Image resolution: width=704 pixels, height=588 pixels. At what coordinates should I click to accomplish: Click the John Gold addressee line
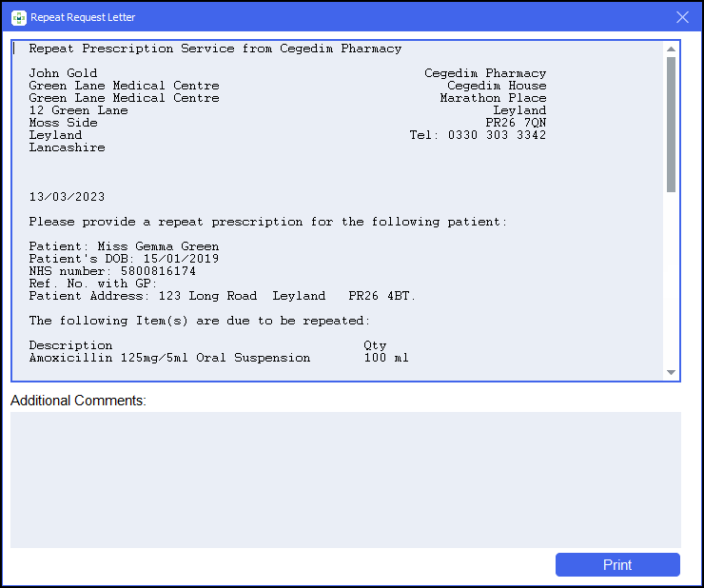coord(63,73)
